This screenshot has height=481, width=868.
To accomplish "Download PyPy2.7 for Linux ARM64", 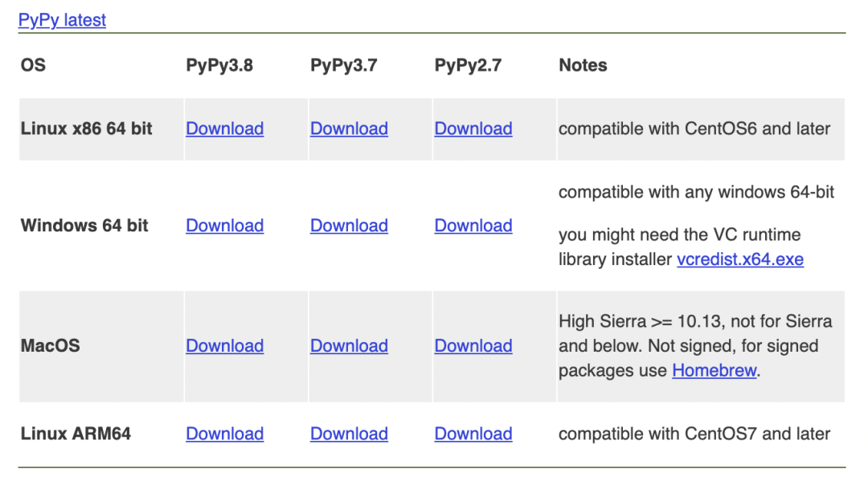I will point(473,434).
